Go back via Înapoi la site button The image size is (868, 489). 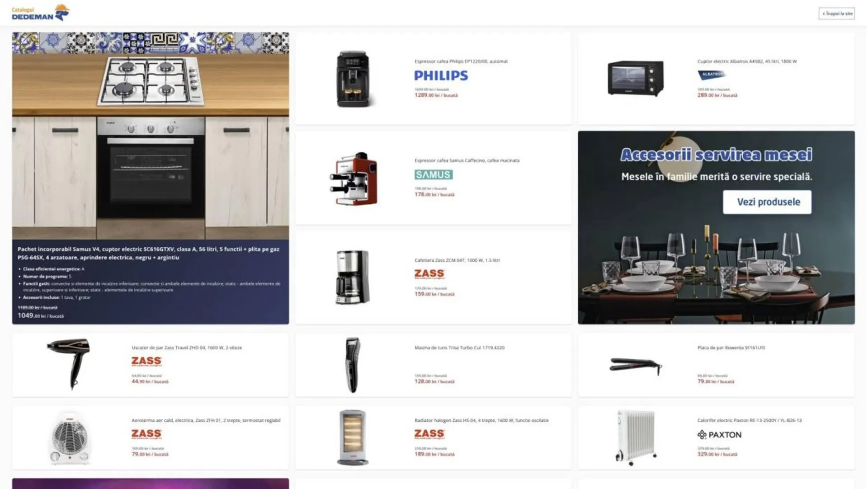tap(837, 14)
